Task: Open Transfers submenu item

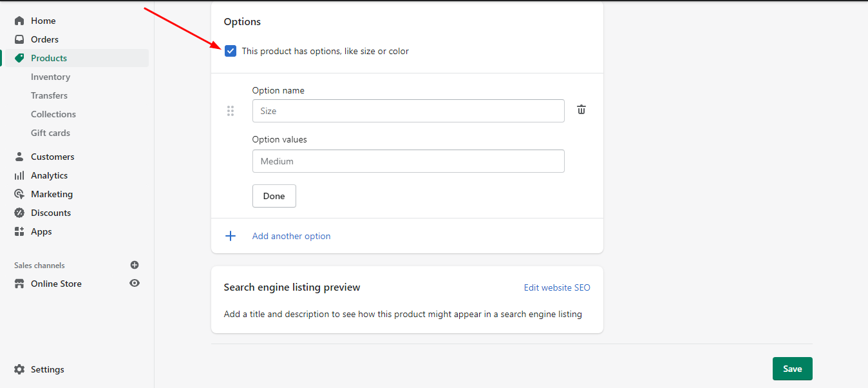Action: [x=49, y=95]
